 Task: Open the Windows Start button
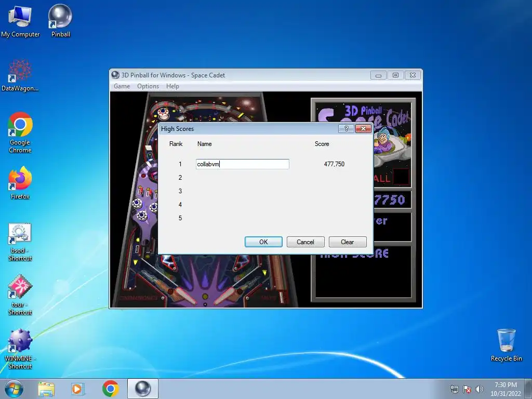click(14, 389)
